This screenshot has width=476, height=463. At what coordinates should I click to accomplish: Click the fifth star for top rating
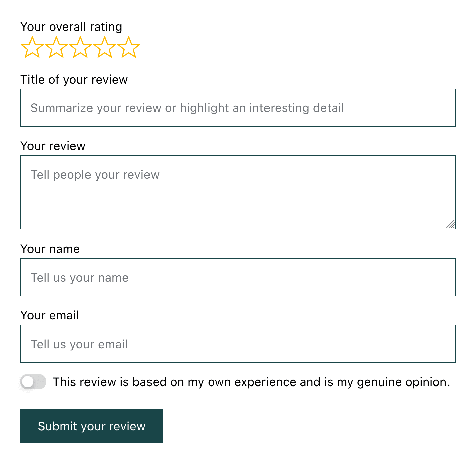pos(129,47)
